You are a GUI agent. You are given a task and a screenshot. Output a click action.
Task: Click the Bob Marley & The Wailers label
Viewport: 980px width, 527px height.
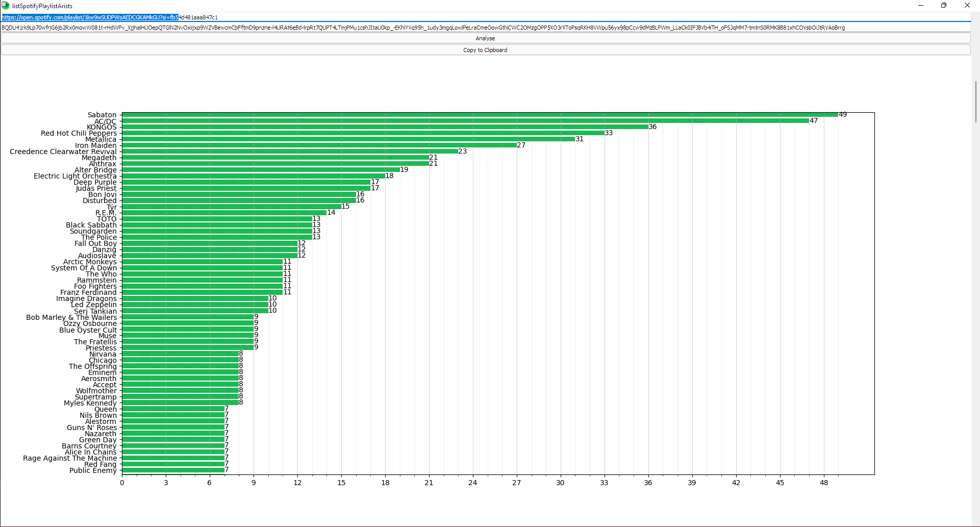pos(71,317)
